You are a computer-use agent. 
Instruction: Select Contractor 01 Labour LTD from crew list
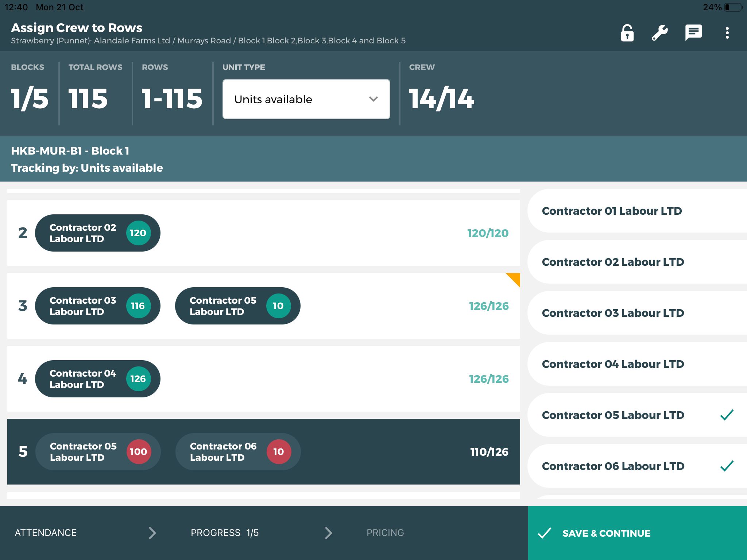point(612,211)
